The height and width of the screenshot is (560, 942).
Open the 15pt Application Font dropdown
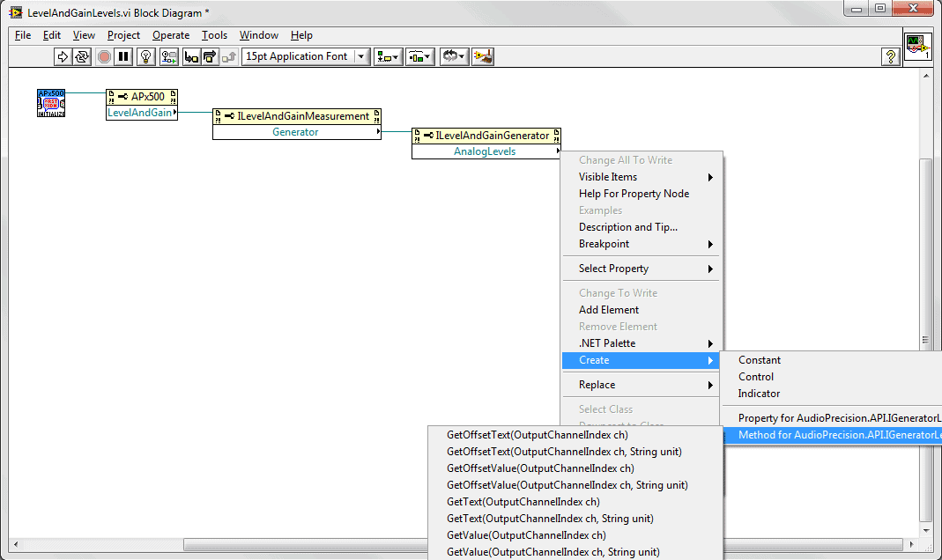[x=306, y=56]
